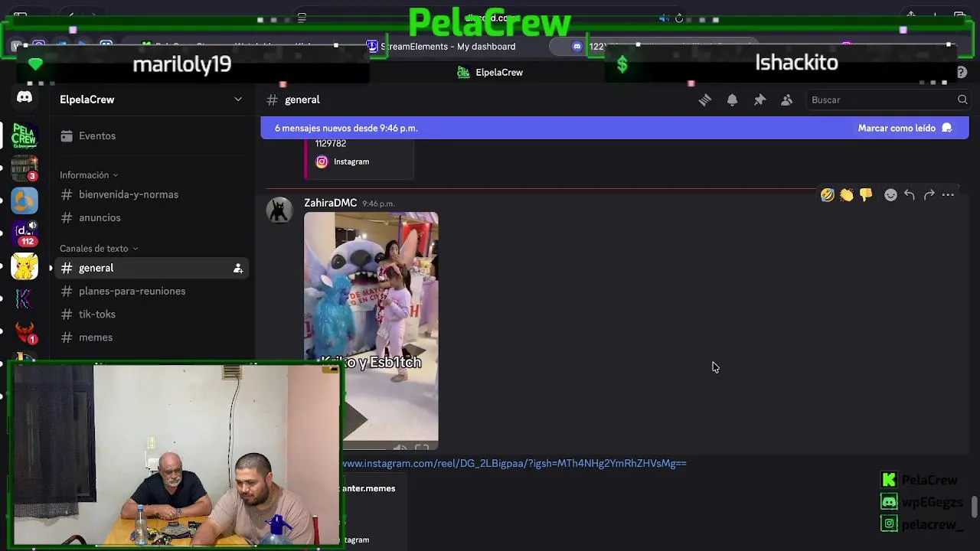Show pinned messages pin icon
Screen dimensions: 980x551
pyautogui.click(x=759, y=99)
